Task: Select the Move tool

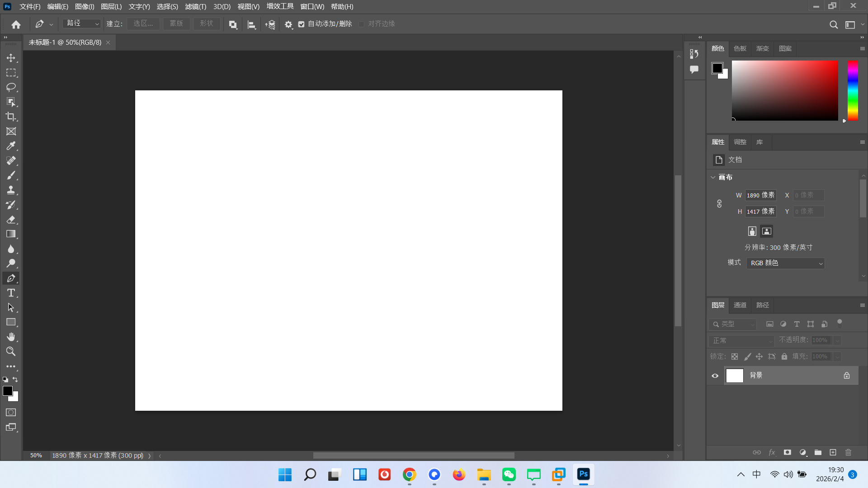Action: pos(11,58)
